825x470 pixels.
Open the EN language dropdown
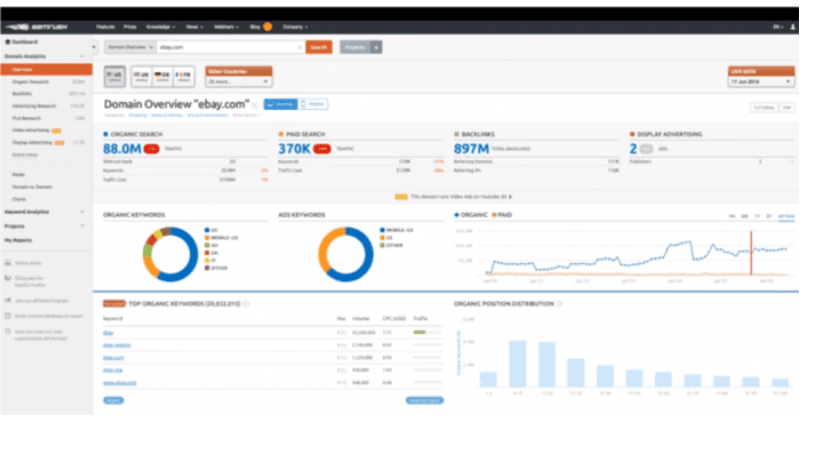[778, 27]
